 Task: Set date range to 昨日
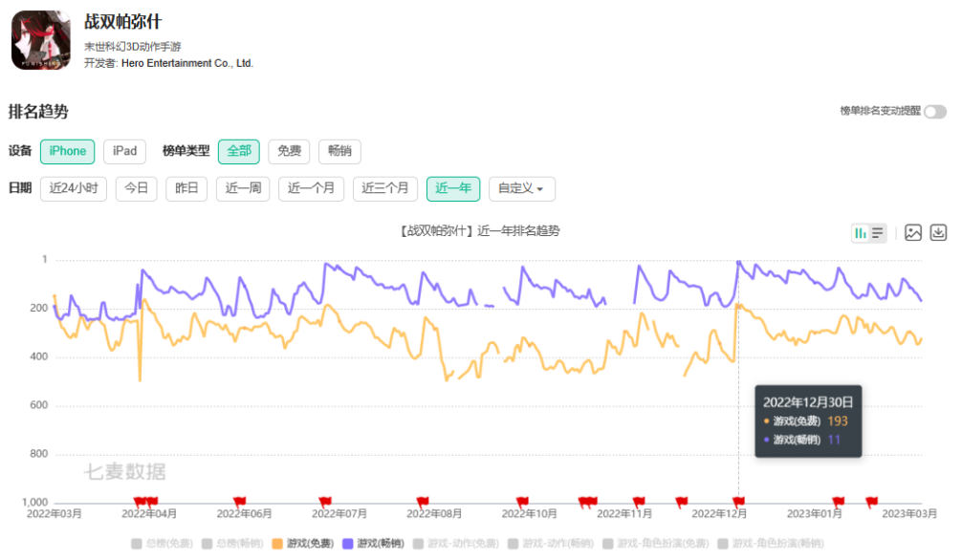(186, 189)
